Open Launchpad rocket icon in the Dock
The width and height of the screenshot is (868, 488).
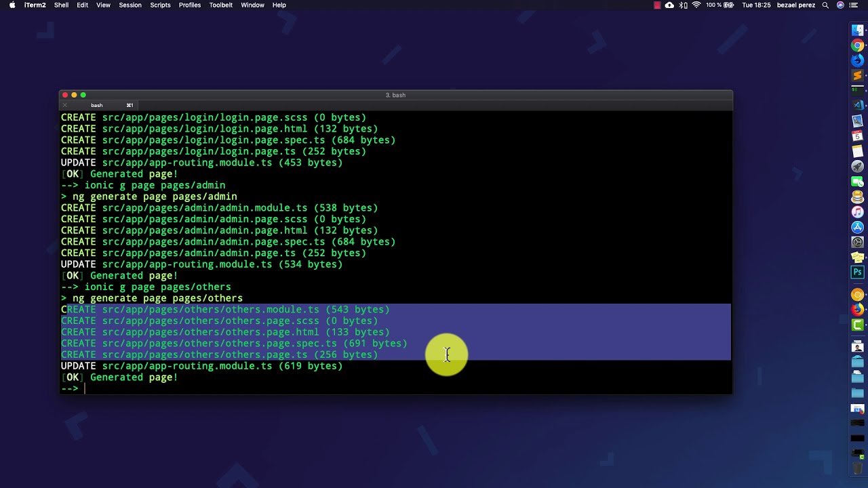[858, 166]
